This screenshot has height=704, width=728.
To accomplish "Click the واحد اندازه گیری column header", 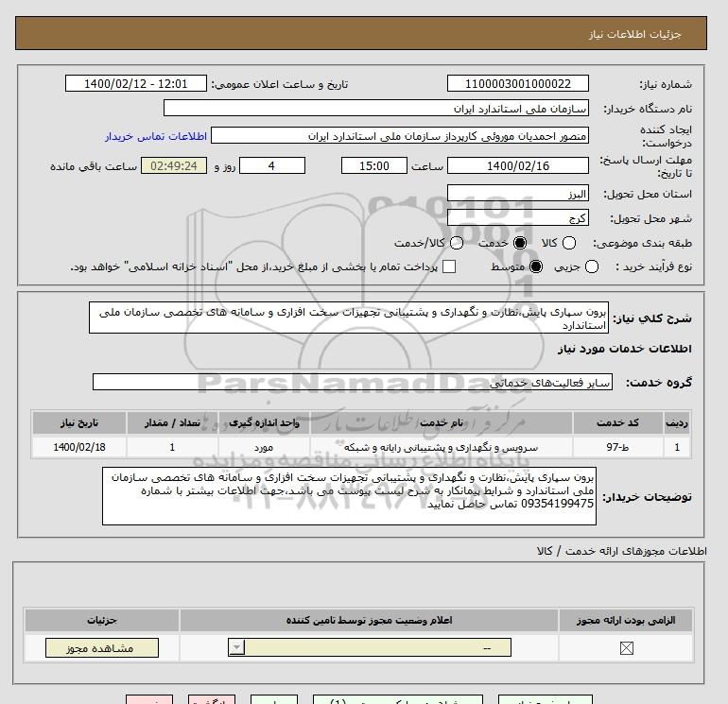I will tap(264, 422).
